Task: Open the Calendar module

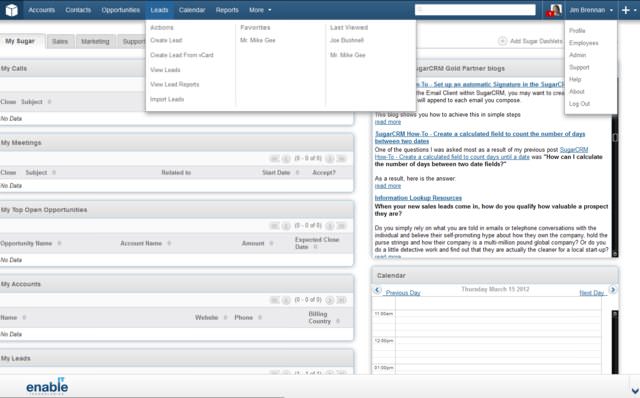Action: 192,10
